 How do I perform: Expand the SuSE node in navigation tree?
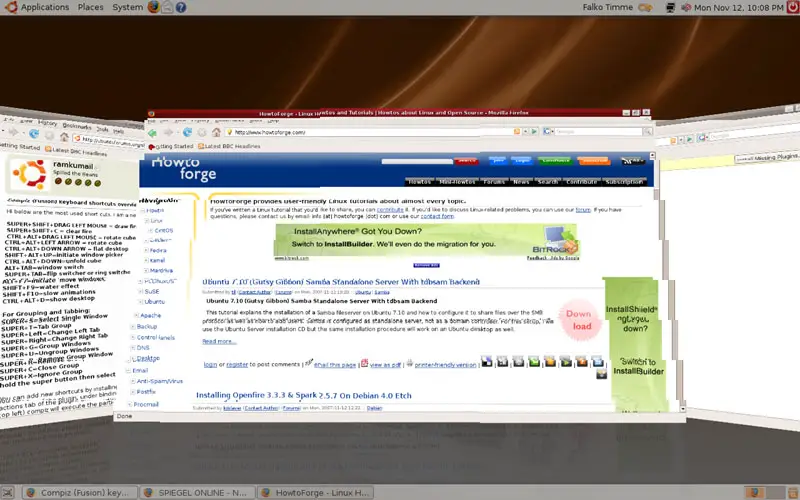pos(141,291)
